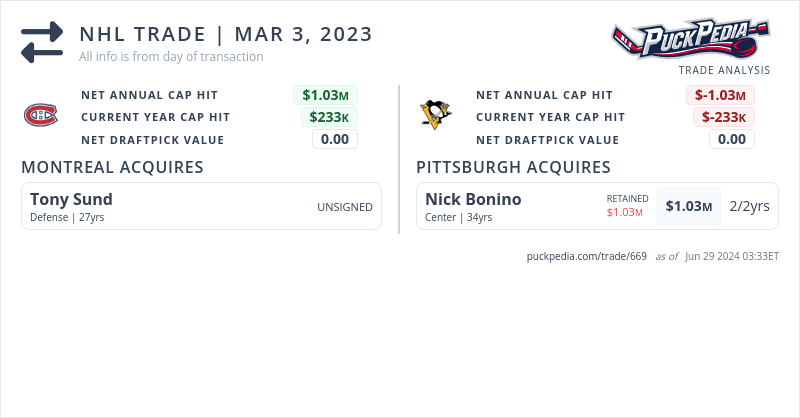
Task: Click the Montreal Canadiens team logo
Action: click(x=41, y=117)
